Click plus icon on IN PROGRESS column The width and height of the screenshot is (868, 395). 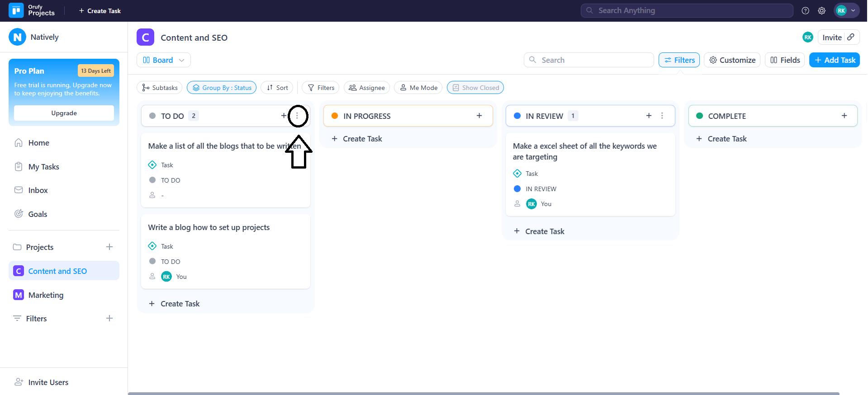479,116
